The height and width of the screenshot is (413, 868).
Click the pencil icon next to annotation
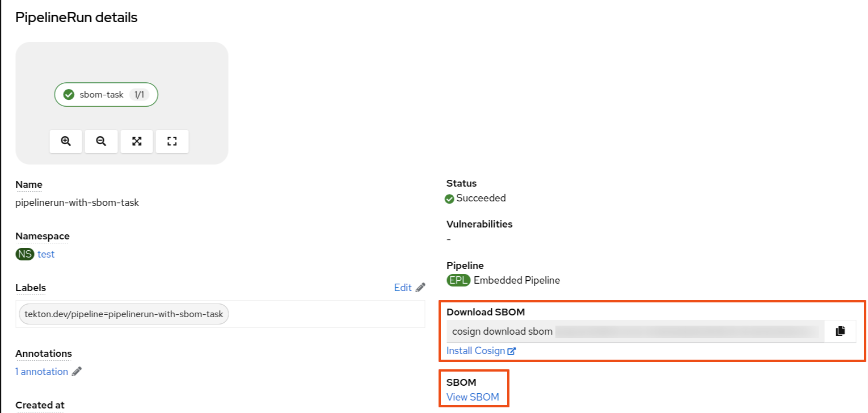click(x=77, y=372)
